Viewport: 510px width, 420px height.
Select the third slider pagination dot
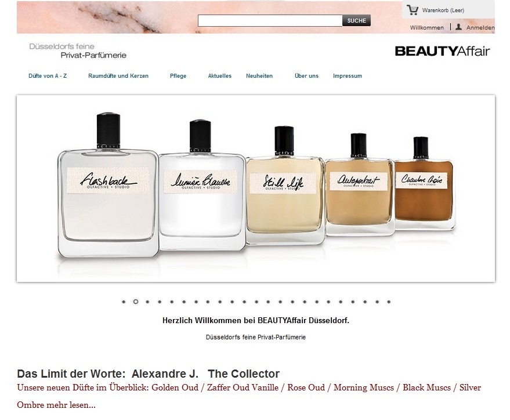[x=148, y=302]
